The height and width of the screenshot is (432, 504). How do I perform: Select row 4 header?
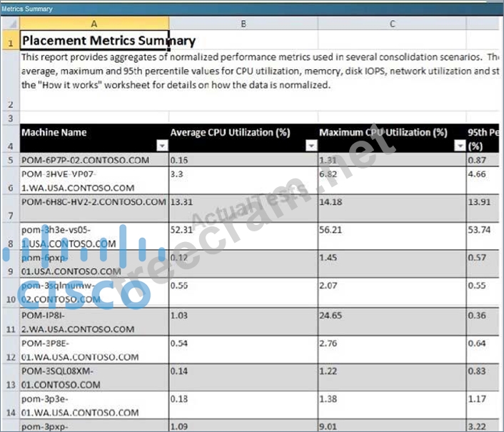[x=9, y=146]
